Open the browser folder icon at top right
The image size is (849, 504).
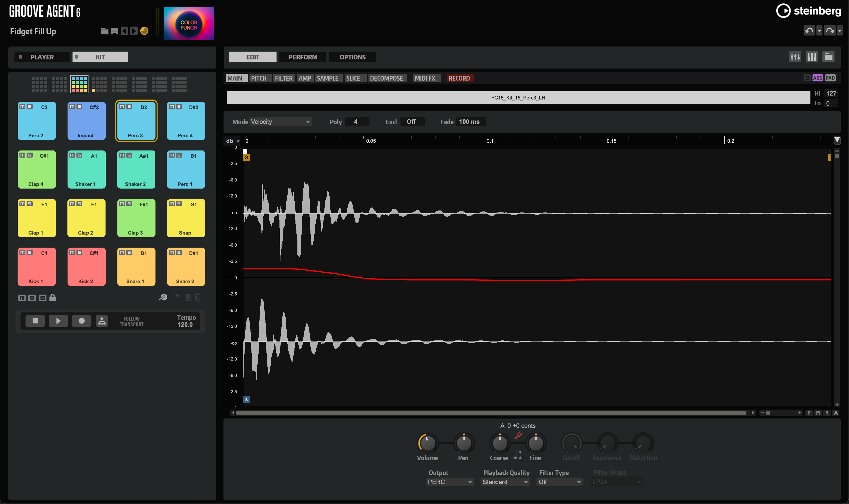click(828, 57)
